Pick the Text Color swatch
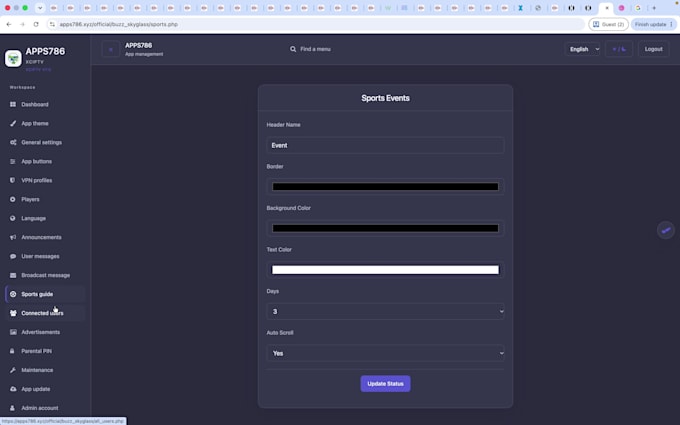 (x=385, y=270)
